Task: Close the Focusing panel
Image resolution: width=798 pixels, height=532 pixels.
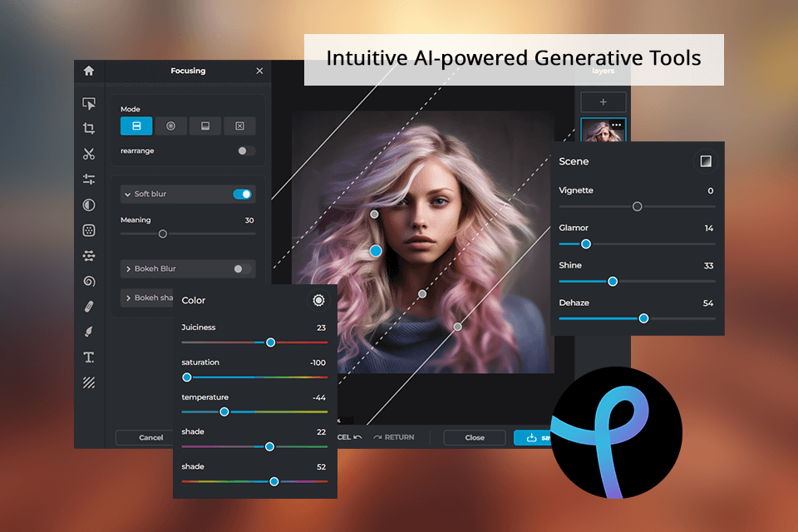Action: 259,71
